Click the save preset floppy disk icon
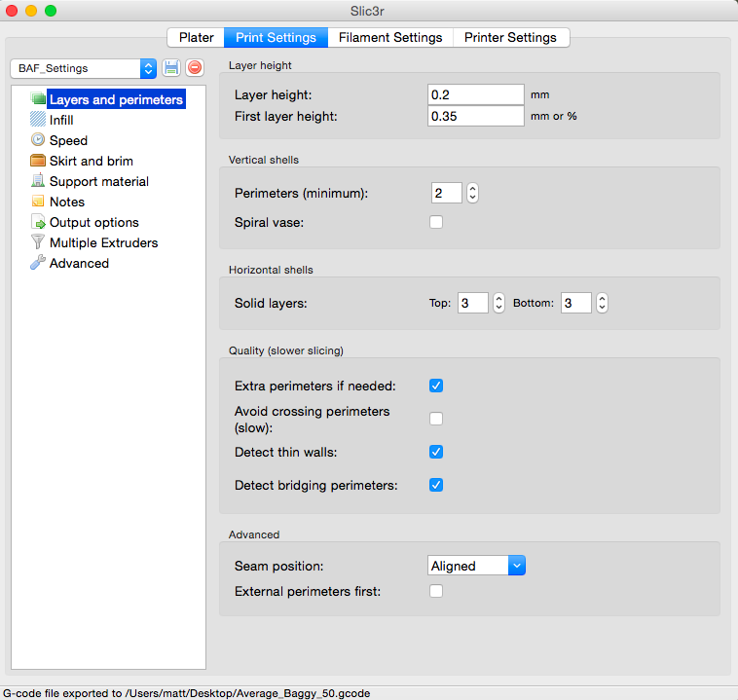The image size is (738, 700). (x=171, y=68)
